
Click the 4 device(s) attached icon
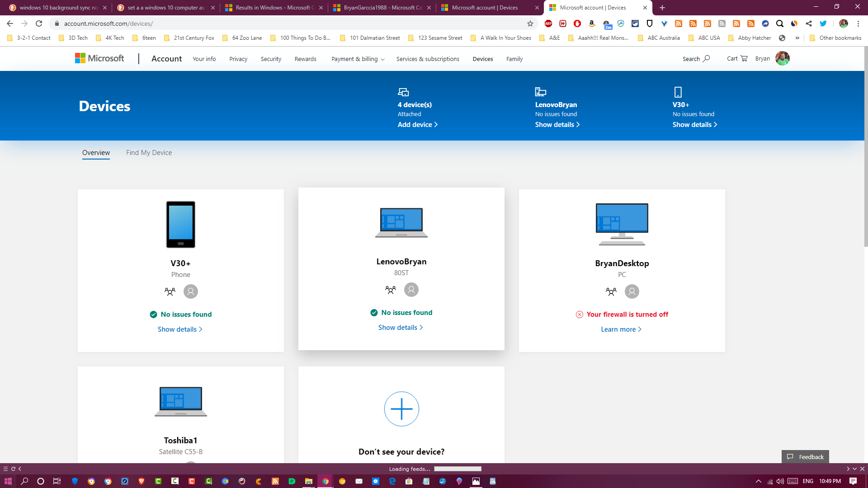(403, 92)
